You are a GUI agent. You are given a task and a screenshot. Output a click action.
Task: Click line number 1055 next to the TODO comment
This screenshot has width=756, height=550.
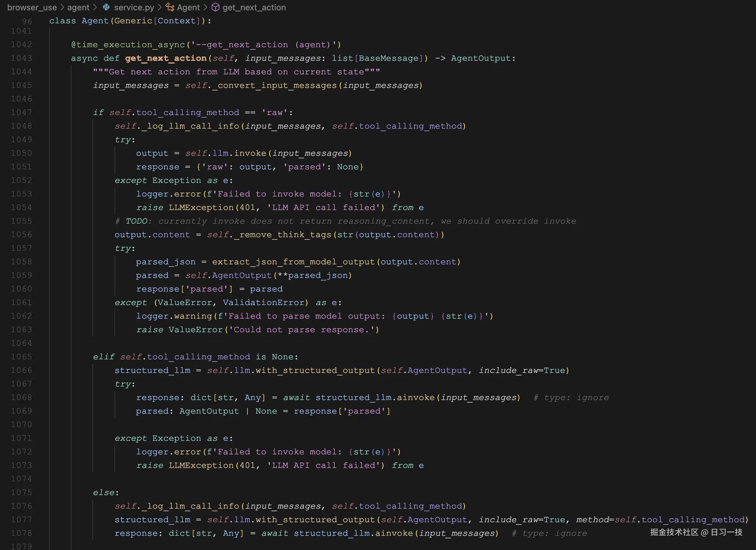[x=22, y=221]
